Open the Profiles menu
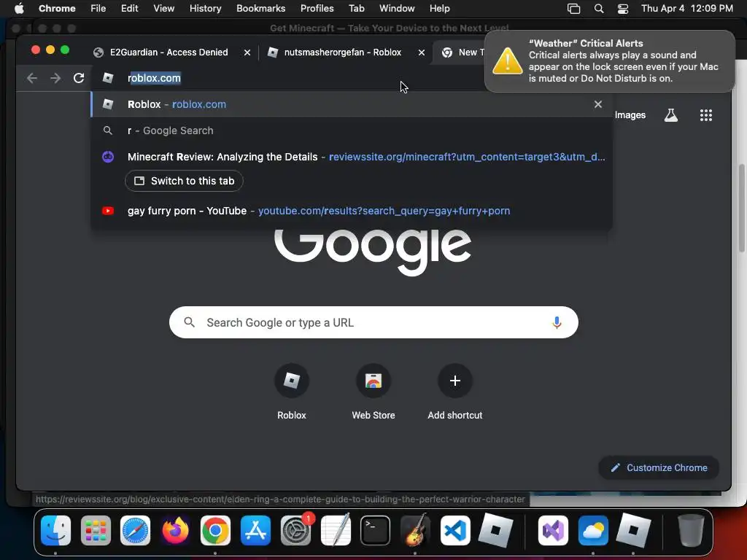Viewport: 747px width, 560px height. (317, 9)
